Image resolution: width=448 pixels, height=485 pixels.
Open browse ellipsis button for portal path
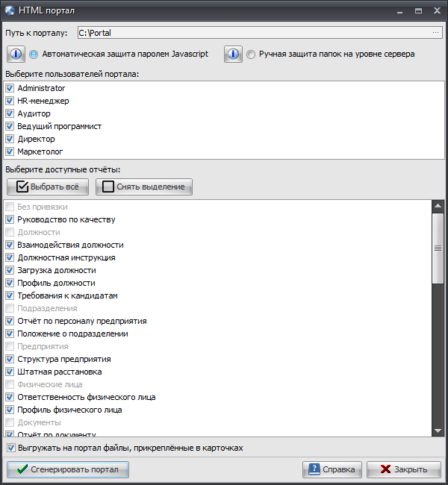click(435, 33)
